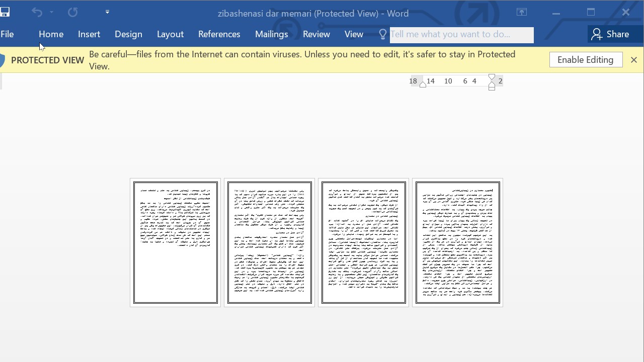Minimize the Word window
Viewport: 644px width, 362px height.
[556, 13]
